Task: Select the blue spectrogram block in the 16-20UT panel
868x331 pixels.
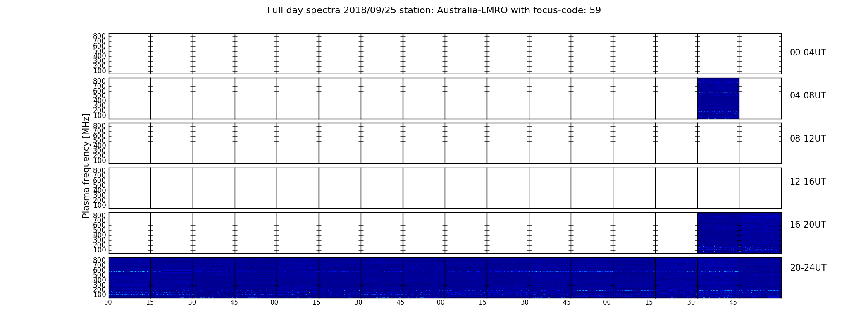Action: (x=739, y=233)
